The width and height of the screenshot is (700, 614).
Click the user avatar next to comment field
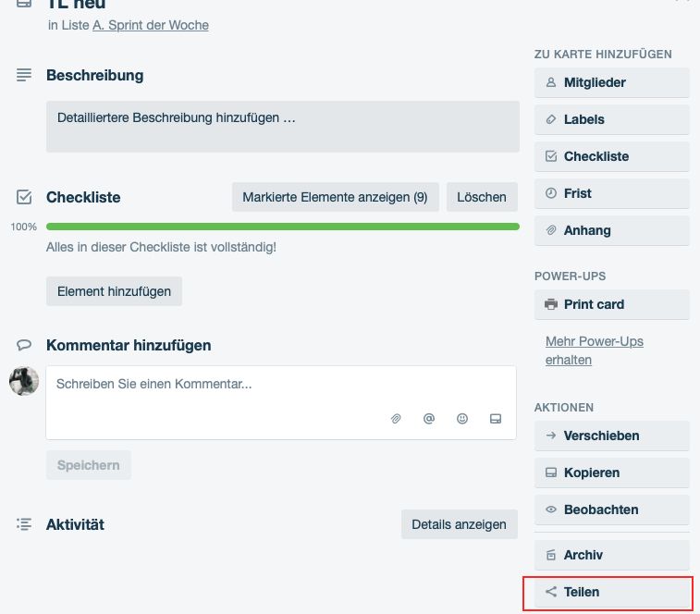[24, 381]
